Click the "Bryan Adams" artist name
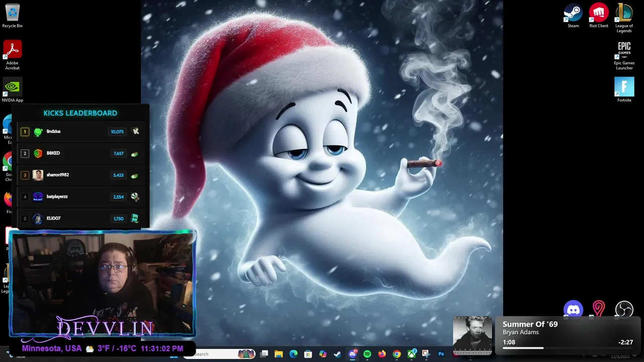Viewport: 644px width, 362px height. 520,332
